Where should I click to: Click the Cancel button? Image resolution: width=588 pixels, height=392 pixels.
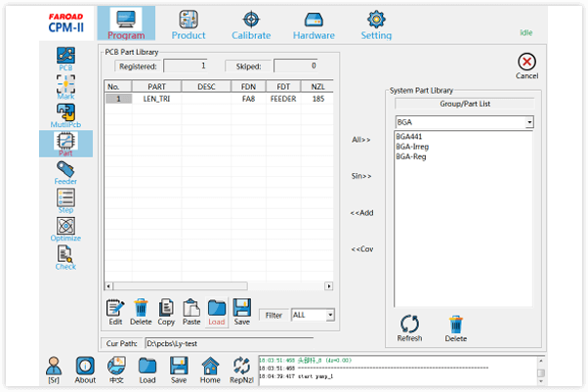526,66
